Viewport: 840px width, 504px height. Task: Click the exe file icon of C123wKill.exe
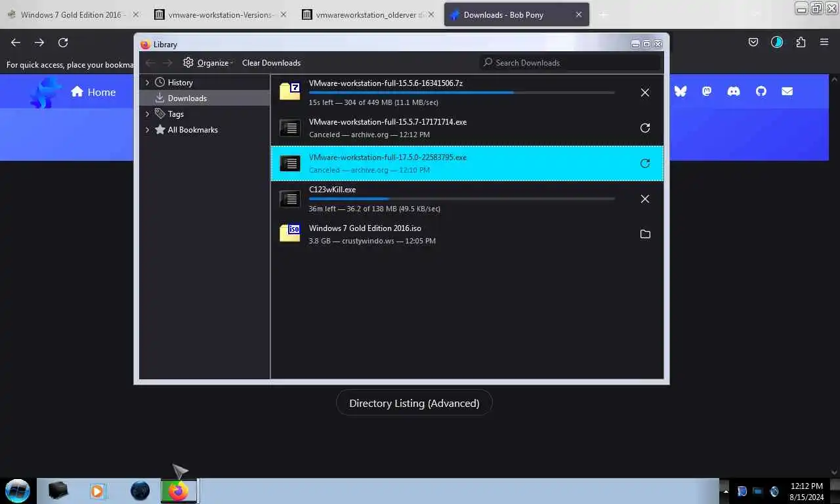(x=290, y=198)
